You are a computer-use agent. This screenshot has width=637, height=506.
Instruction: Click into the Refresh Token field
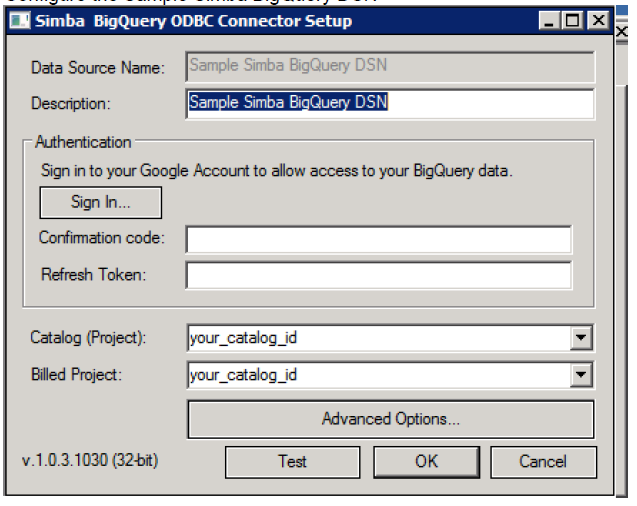[379, 276]
